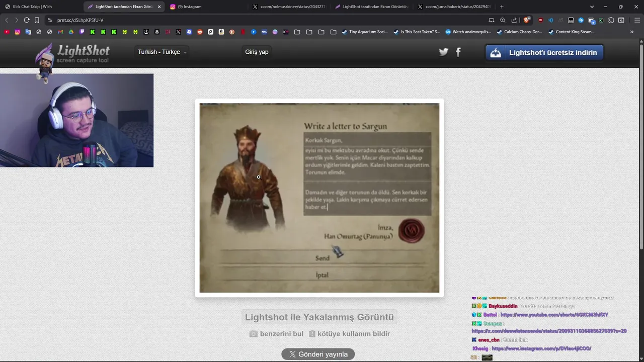This screenshot has height=362, width=644.
Task: Click the Twitter bird icon in LightShot header
Action: (x=443, y=52)
